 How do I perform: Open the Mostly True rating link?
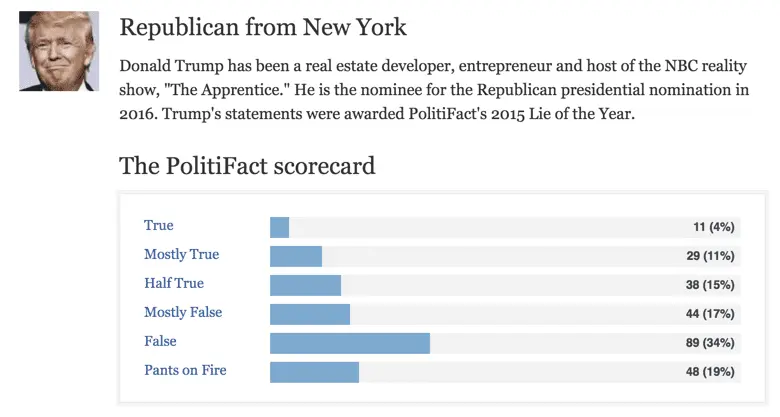pos(181,255)
